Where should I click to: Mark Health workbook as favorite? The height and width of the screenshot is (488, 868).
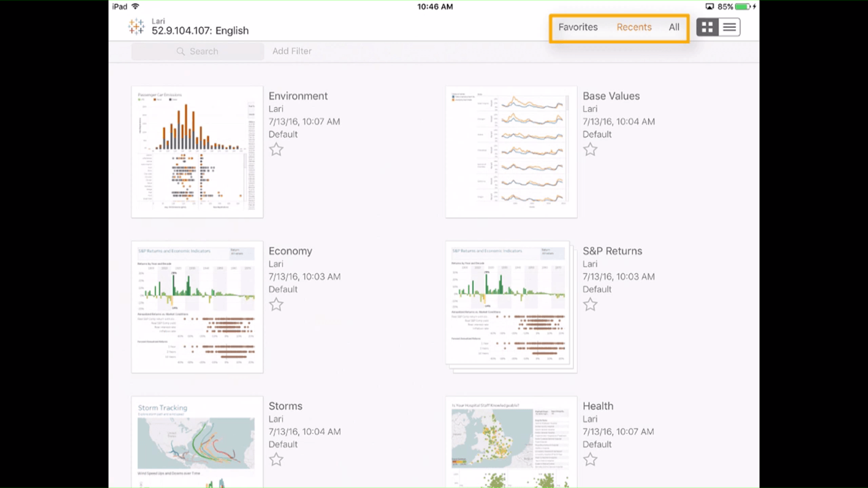590,460
